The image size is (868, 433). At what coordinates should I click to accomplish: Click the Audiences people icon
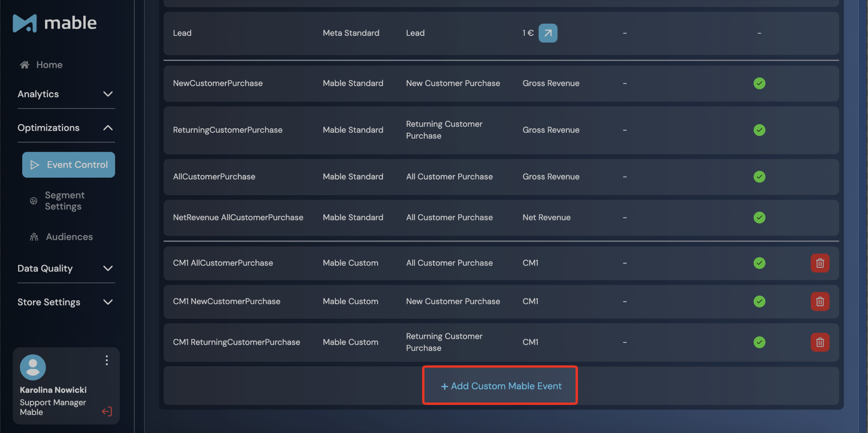[34, 237]
